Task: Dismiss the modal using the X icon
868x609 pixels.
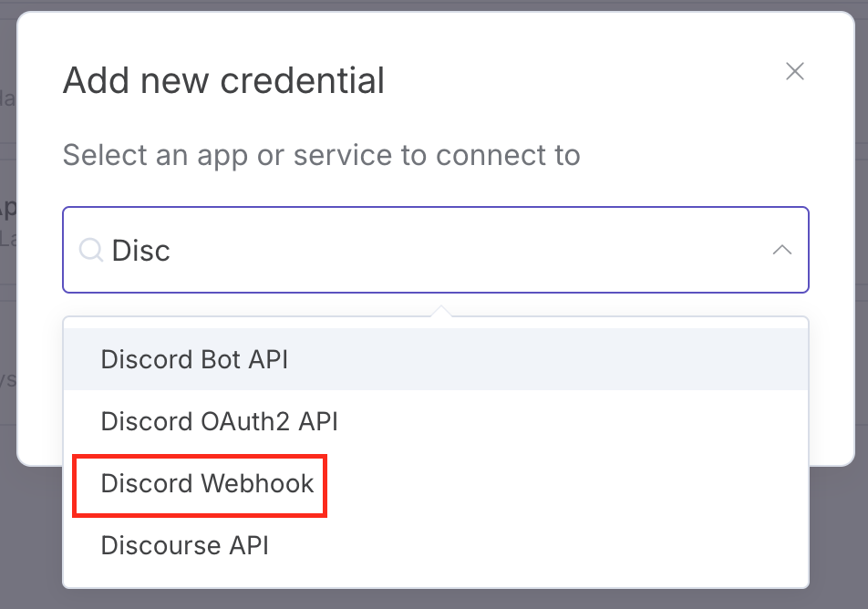Action: (795, 72)
